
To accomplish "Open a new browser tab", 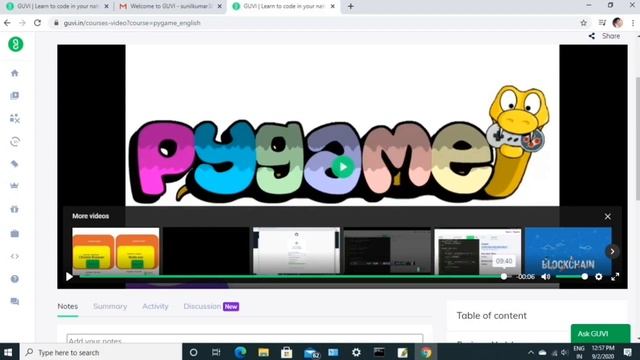I will tap(350, 7).
